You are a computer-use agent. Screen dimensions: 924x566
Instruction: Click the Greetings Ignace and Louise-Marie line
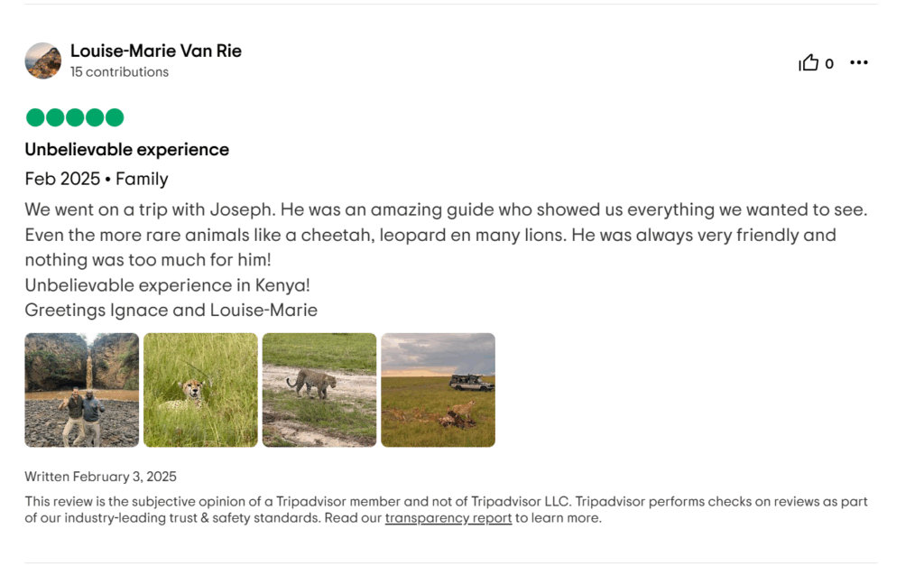171,311
